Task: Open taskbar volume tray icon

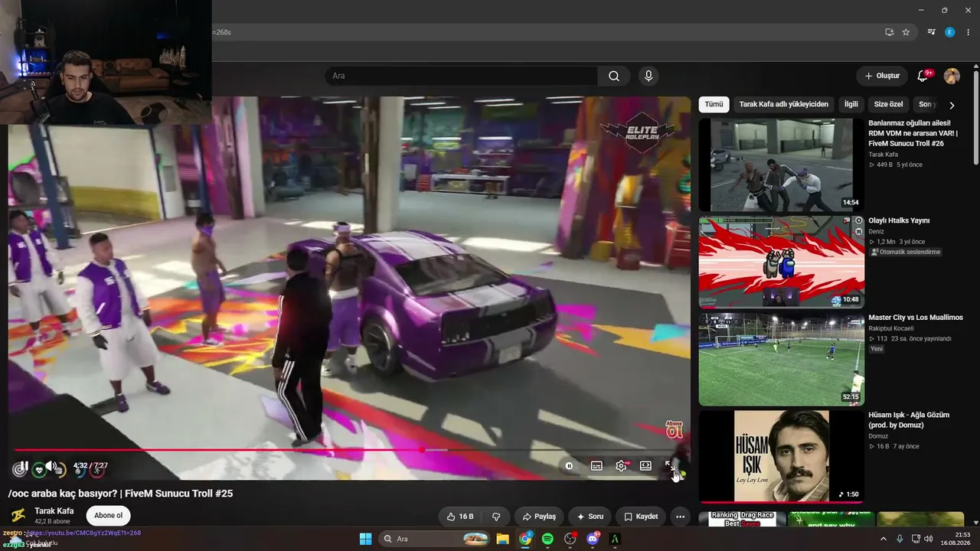Action: pos(929,539)
